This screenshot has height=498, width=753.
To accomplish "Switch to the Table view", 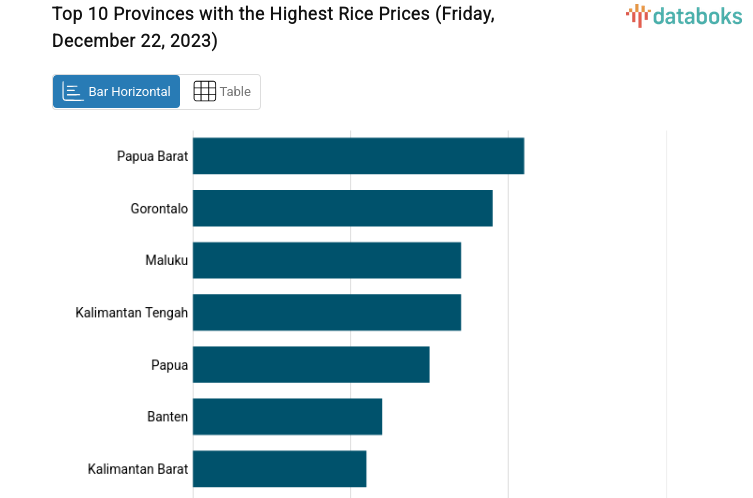I will 221,91.
